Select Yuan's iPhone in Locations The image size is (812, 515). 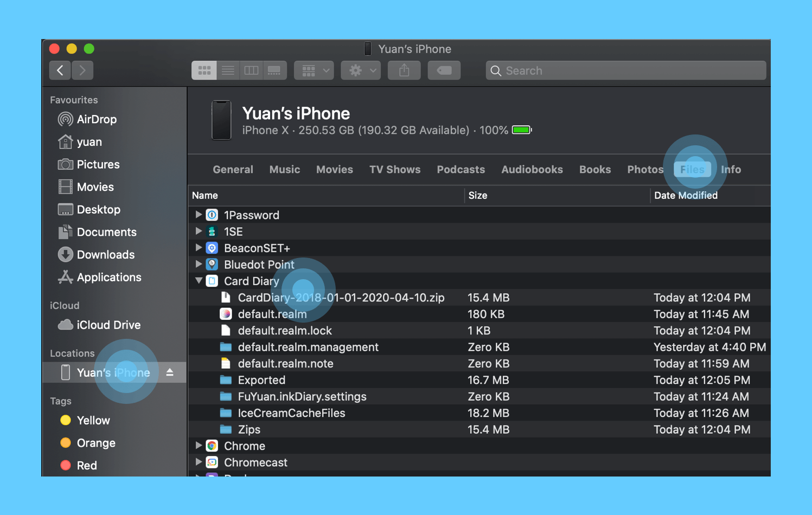point(114,372)
